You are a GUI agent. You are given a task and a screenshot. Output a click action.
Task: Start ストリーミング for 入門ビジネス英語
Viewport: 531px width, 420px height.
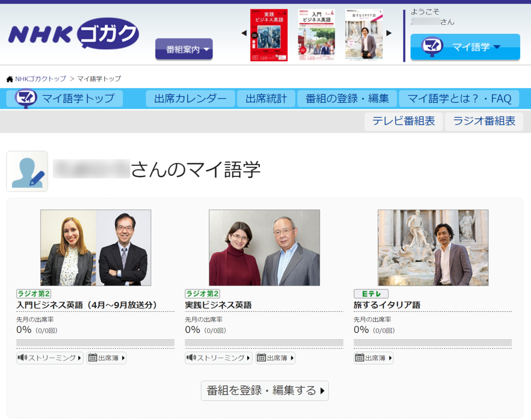[50, 358]
